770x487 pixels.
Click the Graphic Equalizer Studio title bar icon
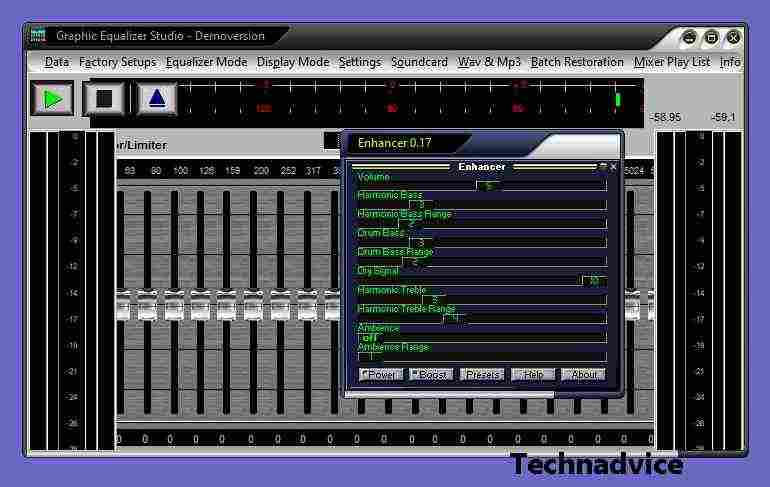38,35
